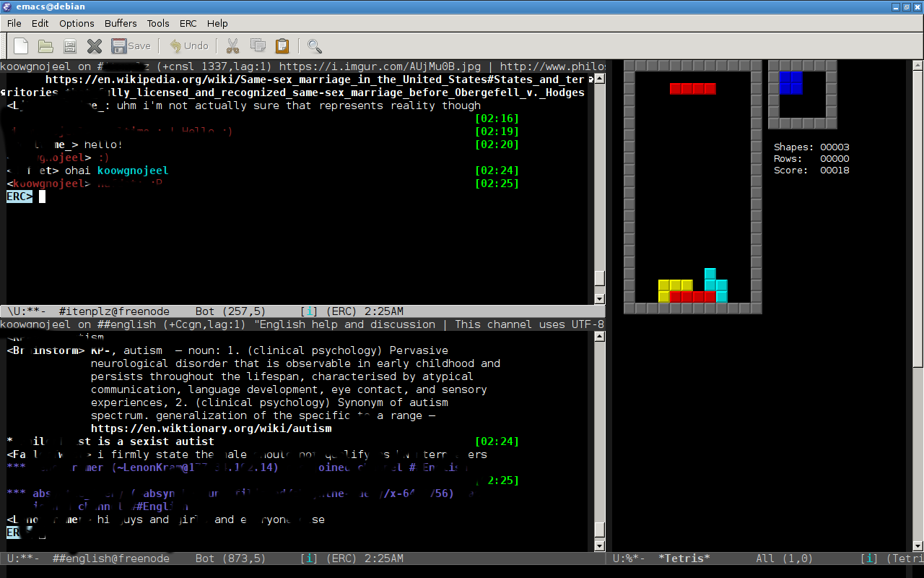Open the Help menu
This screenshot has height=578, width=924.
pyautogui.click(x=217, y=23)
